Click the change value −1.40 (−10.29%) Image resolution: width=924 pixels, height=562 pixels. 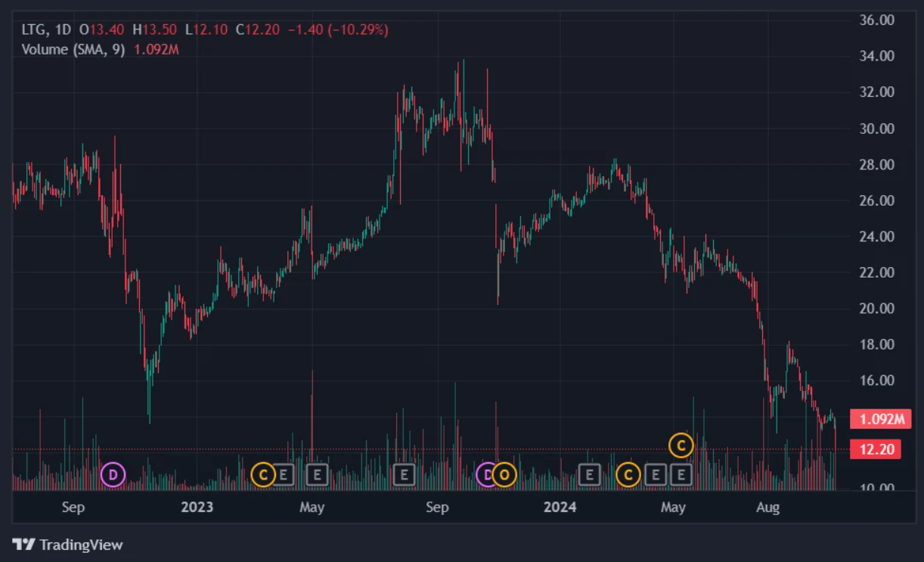click(338, 30)
